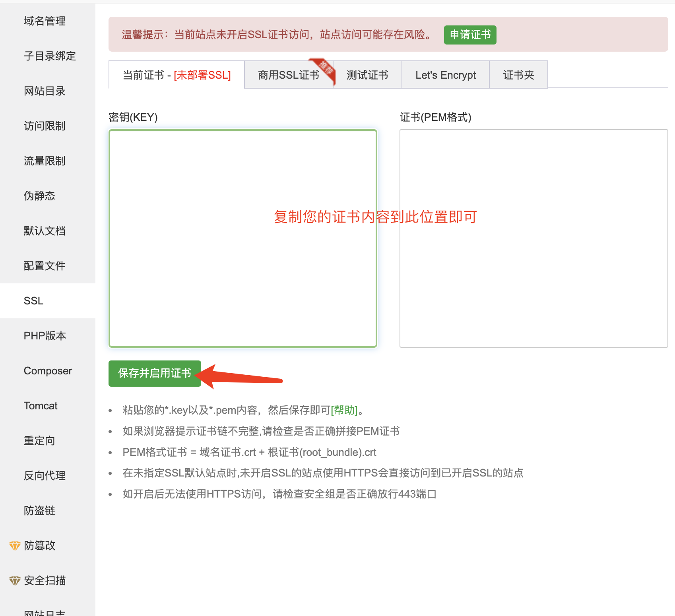
Task: Open 重定向 settings
Action: coord(39,440)
